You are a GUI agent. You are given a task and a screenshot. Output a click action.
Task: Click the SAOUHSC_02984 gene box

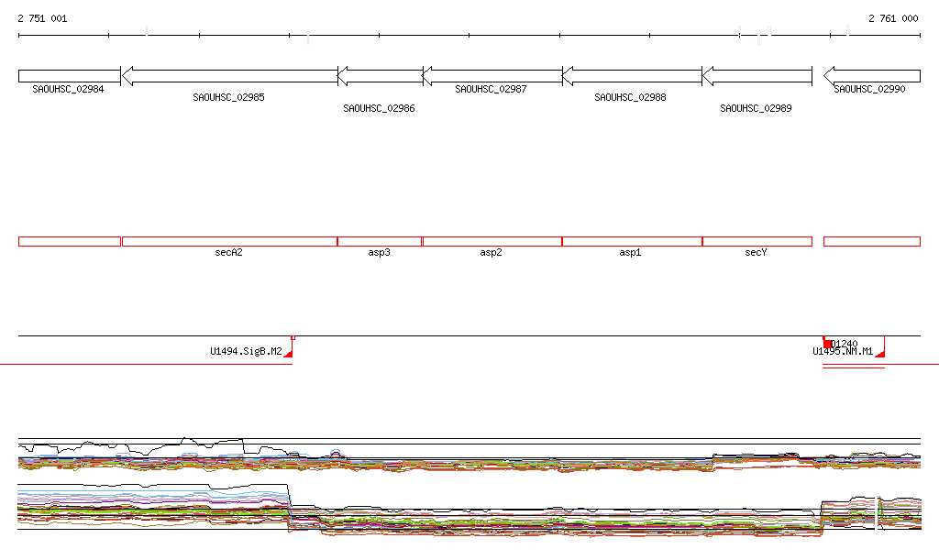click(x=69, y=76)
